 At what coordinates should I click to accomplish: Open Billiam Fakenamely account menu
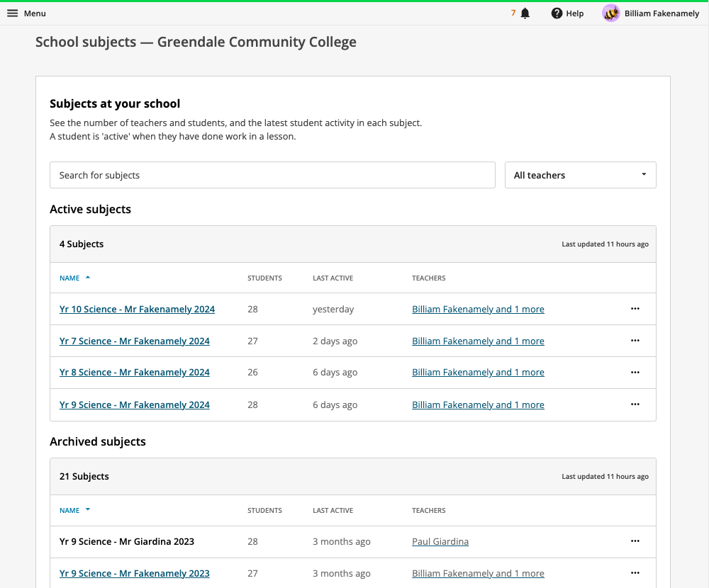(x=661, y=13)
